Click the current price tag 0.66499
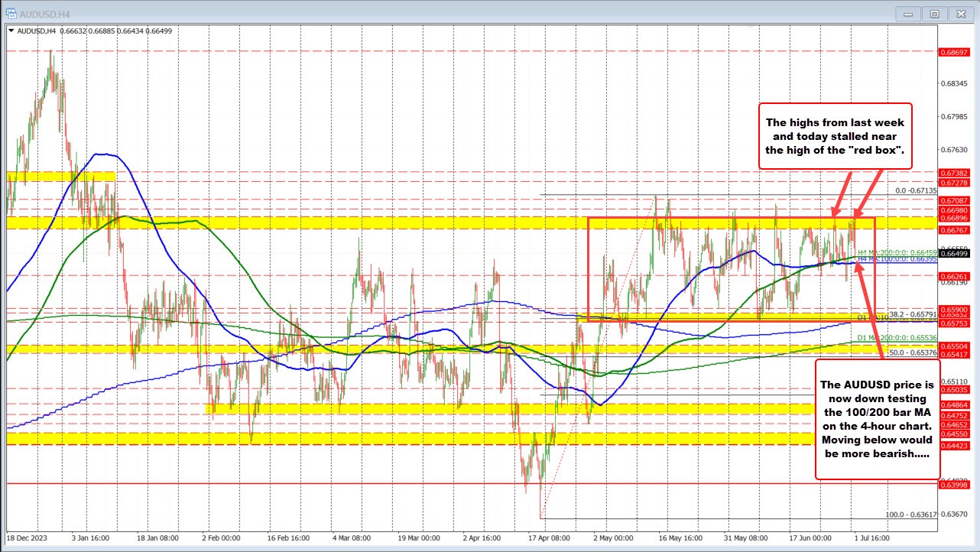This screenshot has height=552, width=980. point(953,254)
